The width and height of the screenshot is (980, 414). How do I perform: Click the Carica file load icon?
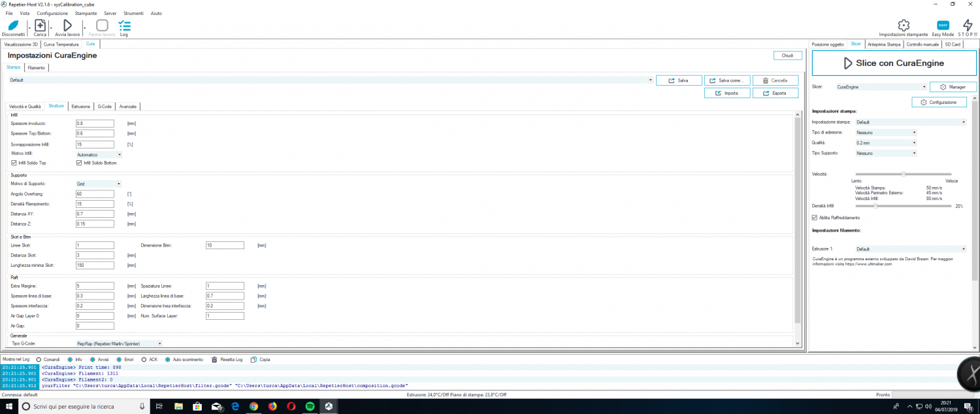[x=40, y=26]
